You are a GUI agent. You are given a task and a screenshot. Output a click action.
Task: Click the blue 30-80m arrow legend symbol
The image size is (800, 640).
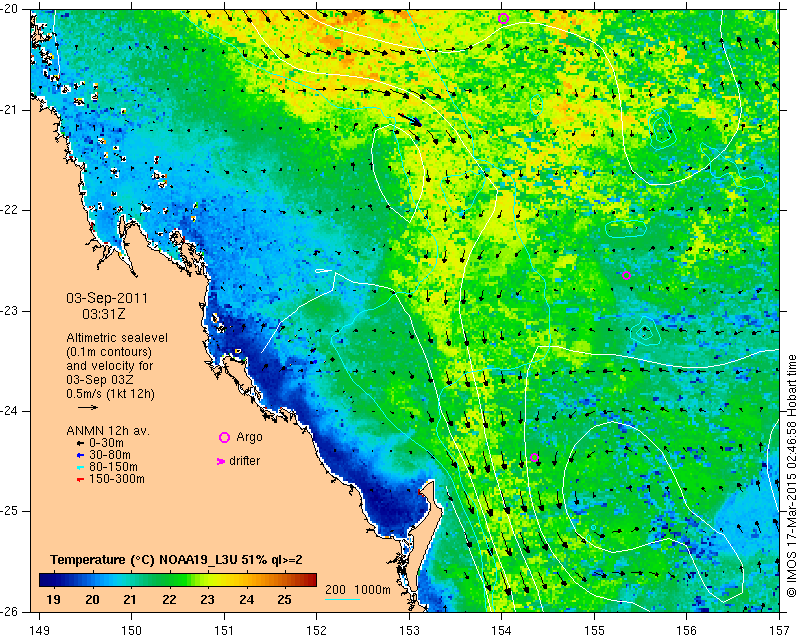(80, 455)
